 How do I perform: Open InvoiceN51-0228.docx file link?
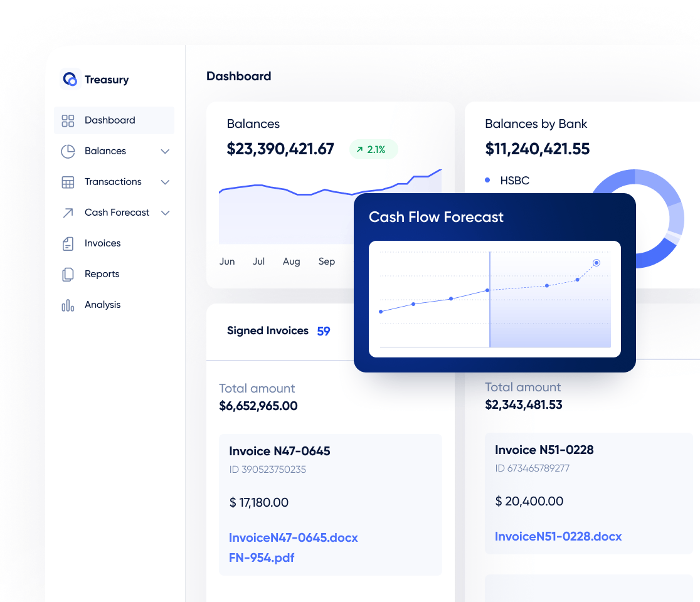coord(558,536)
